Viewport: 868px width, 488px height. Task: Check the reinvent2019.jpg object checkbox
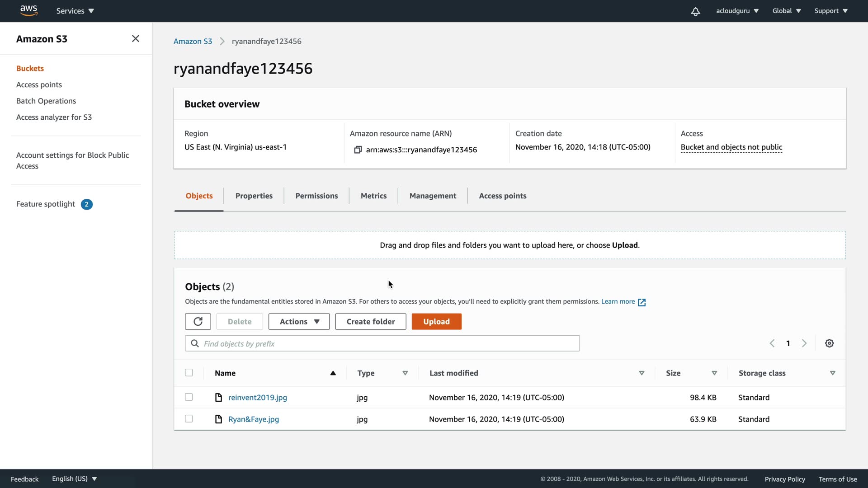click(x=189, y=397)
